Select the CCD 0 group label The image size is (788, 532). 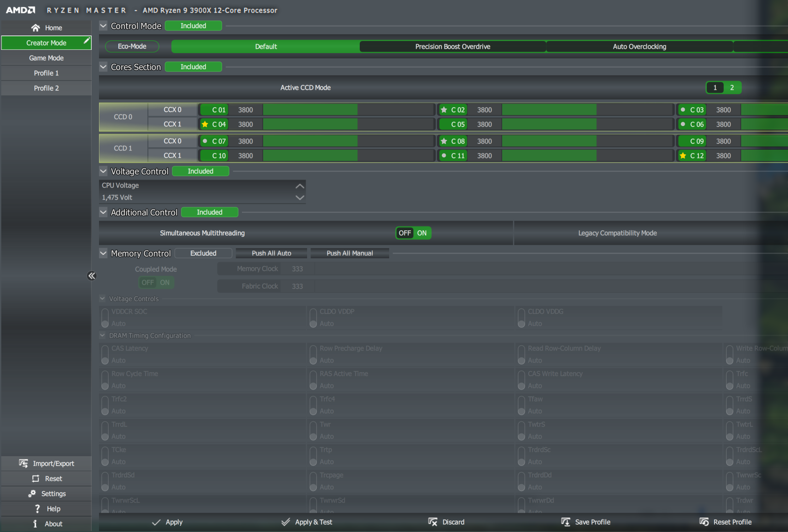coord(123,117)
